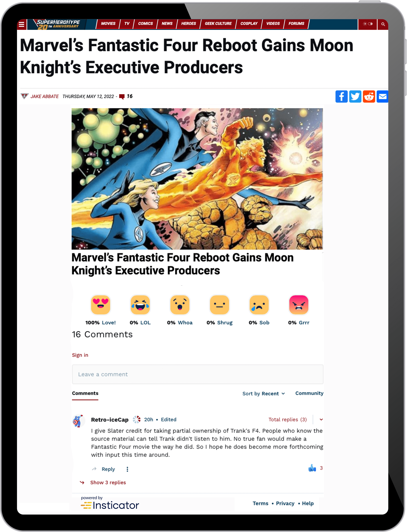Share article on Twitter

(x=355, y=97)
